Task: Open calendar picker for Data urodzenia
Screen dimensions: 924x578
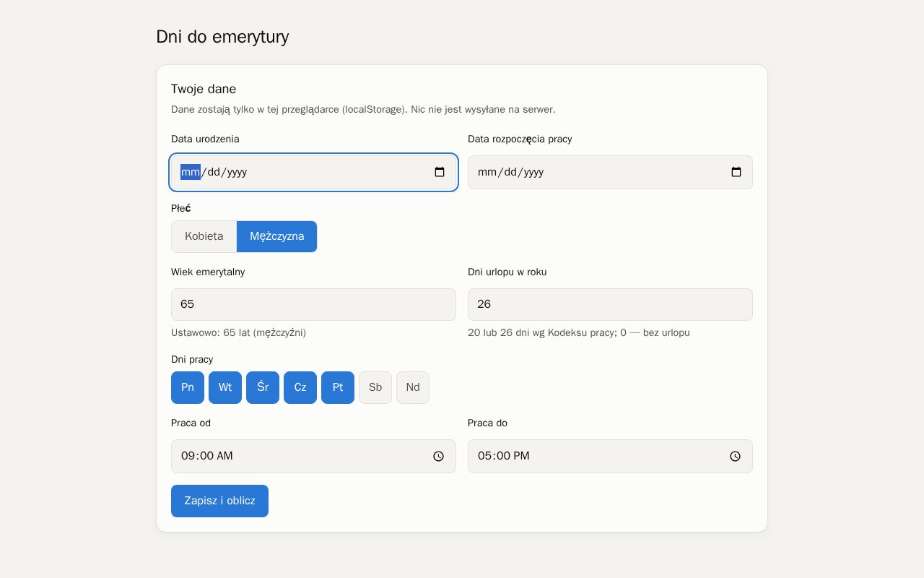Action: (x=440, y=172)
